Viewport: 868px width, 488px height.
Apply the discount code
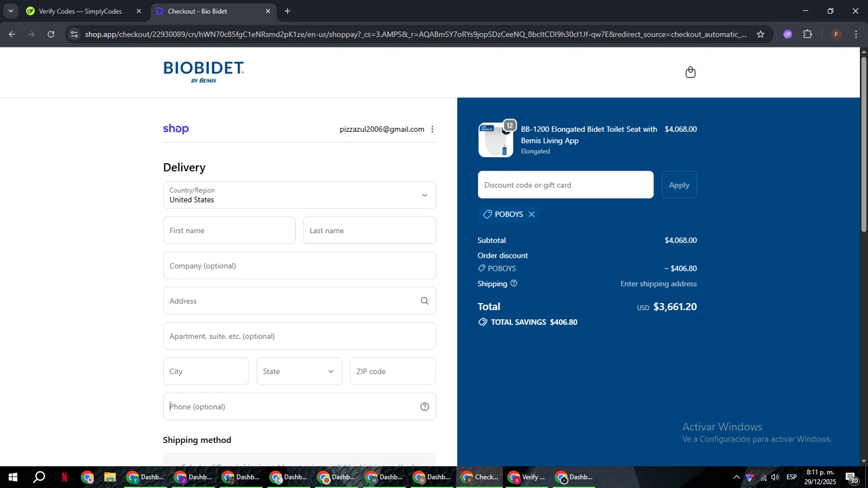click(x=679, y=185)
